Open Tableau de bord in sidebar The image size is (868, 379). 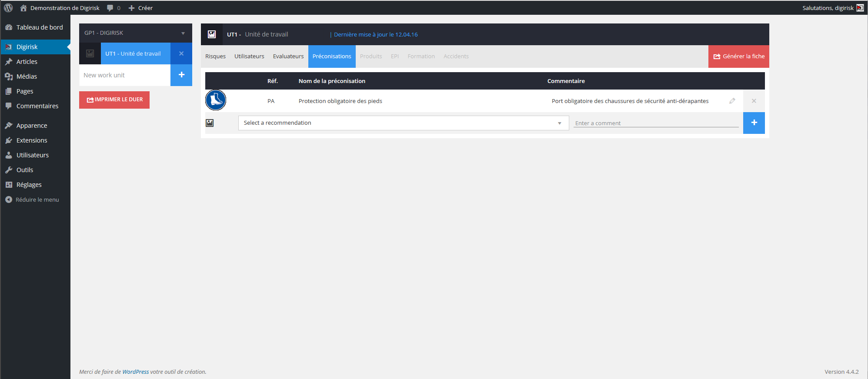coord(35,27)
